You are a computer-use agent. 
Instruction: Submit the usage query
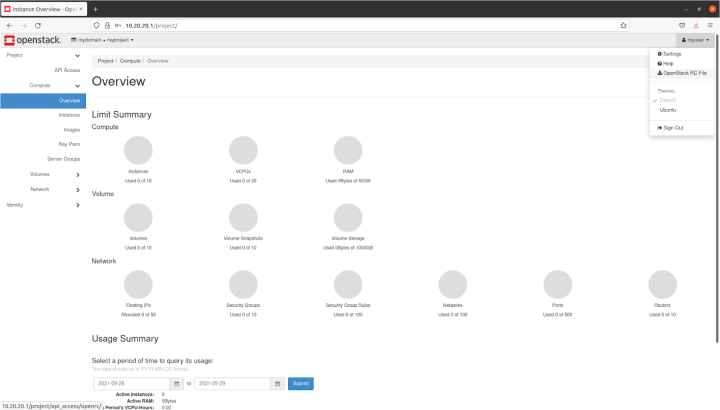301,384
